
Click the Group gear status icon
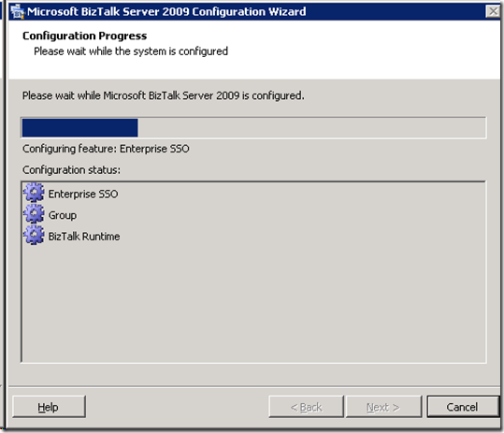(x=34, y=214)
